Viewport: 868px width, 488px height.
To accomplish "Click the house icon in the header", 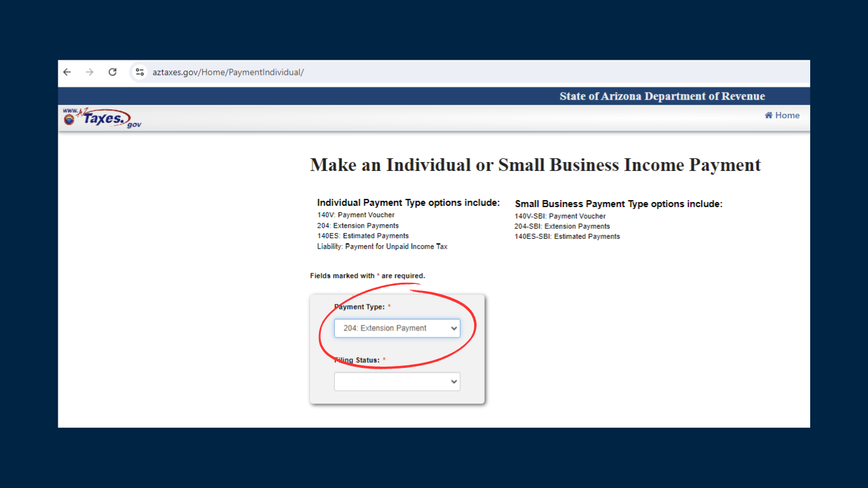I will [x=768, y=115].
